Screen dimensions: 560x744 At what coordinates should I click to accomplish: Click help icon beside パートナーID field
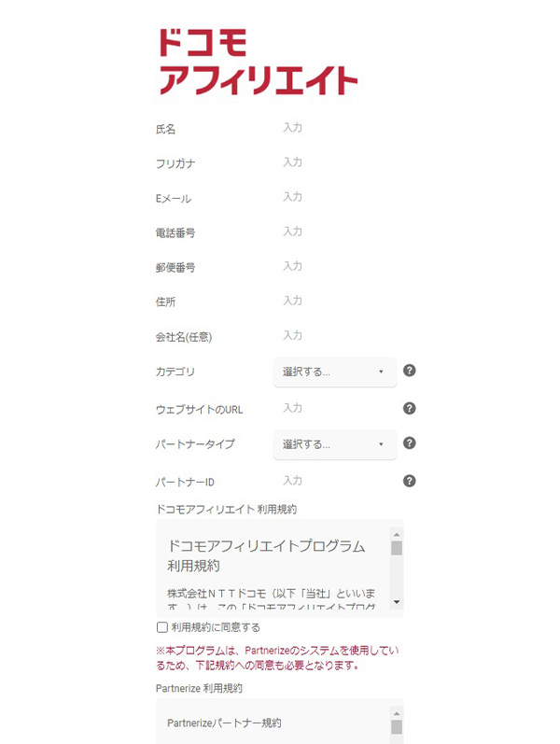tap(409, 481)
